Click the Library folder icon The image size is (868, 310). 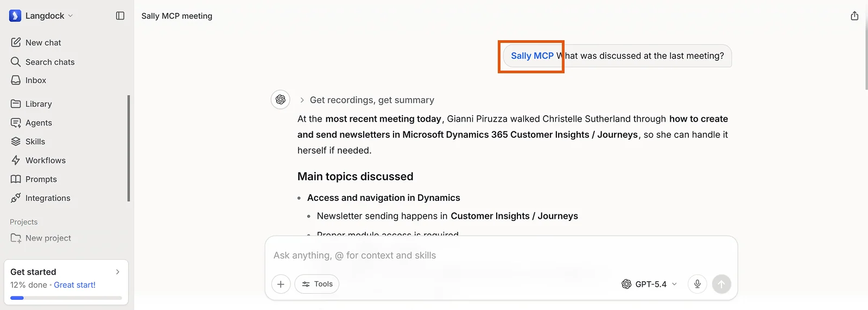(16, 104)
